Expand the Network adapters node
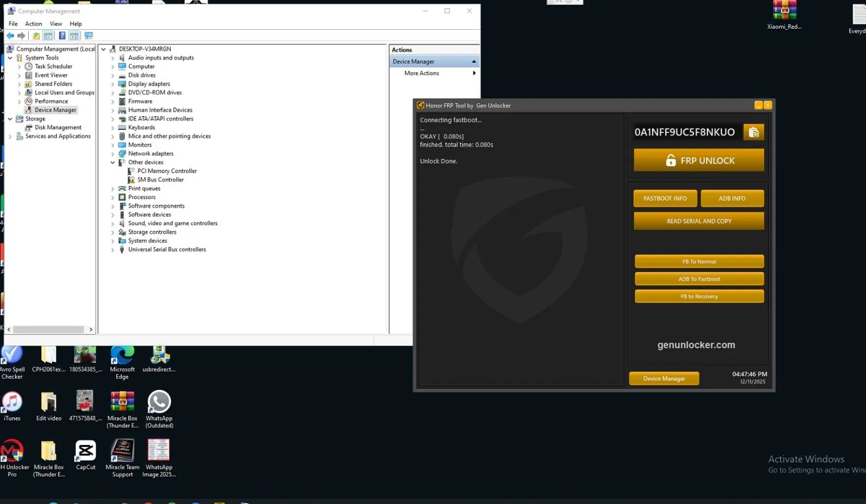The image size is (866, 504). [x=113, y=154]
